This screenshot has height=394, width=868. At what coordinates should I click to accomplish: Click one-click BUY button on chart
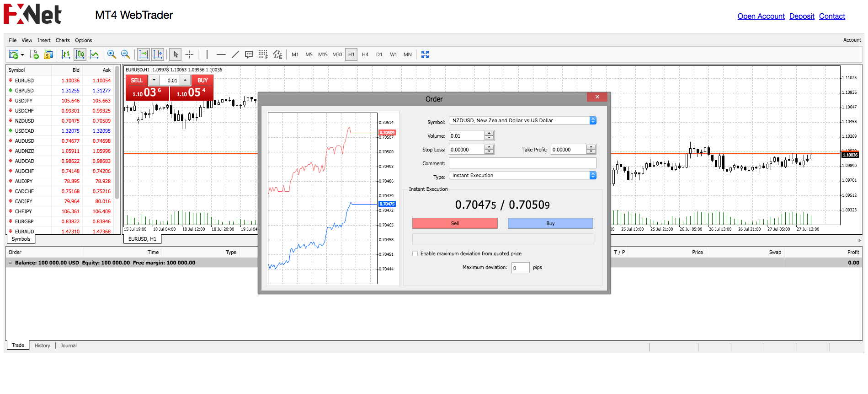click(x=202, y=81)
